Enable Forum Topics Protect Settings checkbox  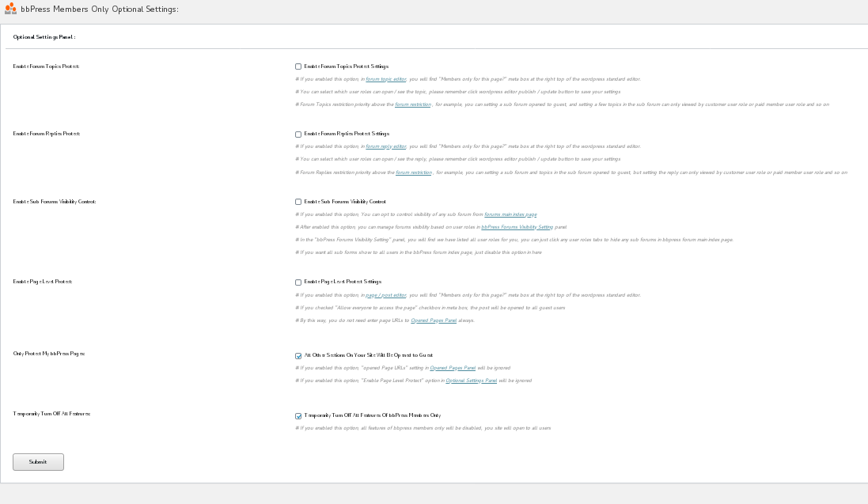(298, 66)
